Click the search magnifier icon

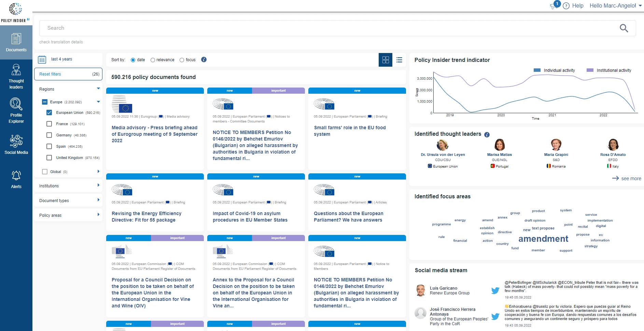[x=624, y=28]
